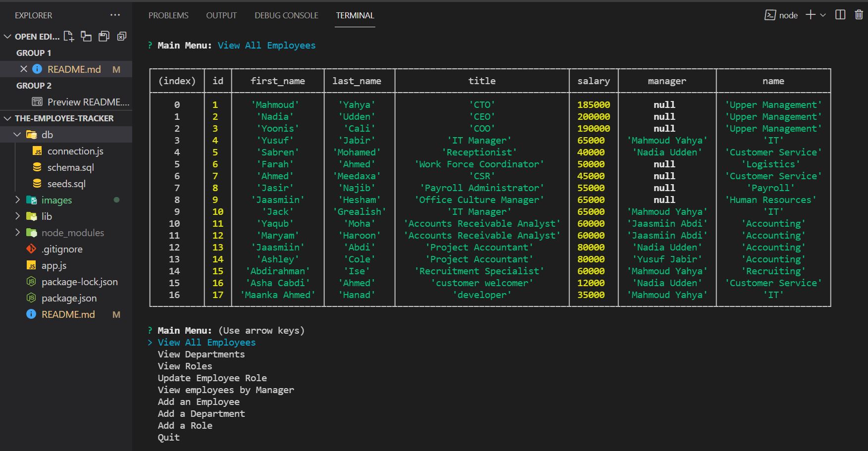Image resolution: width=868 pixels, height=451 pixels.
Task: Split the terminal panel
Action: click(x=840, y=15)
